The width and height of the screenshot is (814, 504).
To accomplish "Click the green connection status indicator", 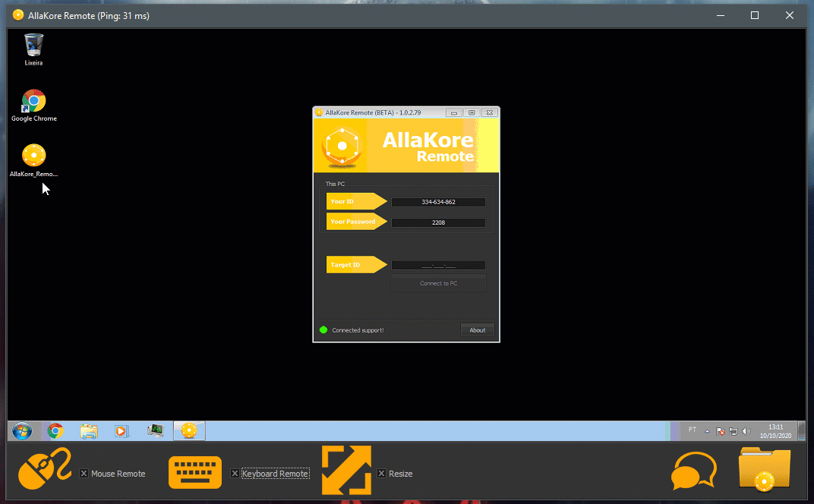I will click(x=323, y=329).
